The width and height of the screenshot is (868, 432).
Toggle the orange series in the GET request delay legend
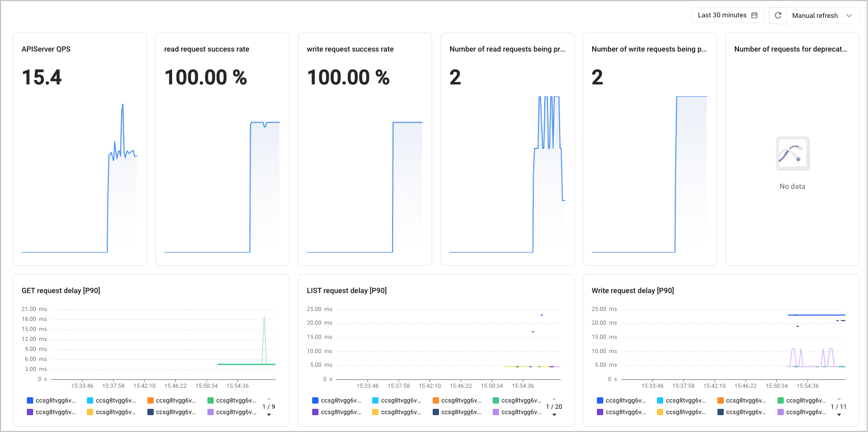(x=172, y=400)
